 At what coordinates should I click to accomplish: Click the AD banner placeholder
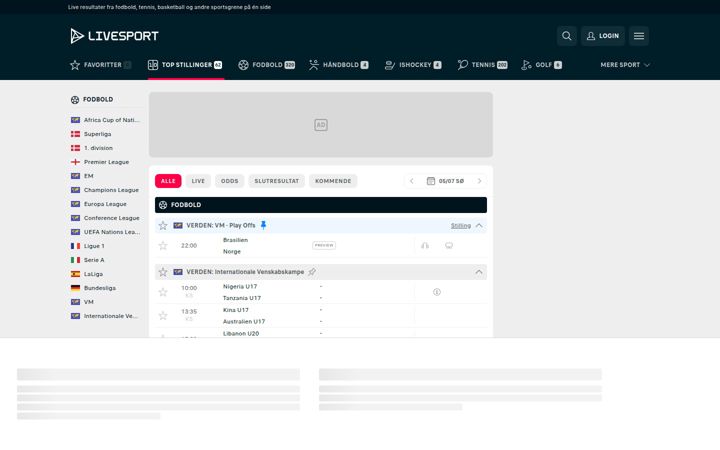point(321,124)
